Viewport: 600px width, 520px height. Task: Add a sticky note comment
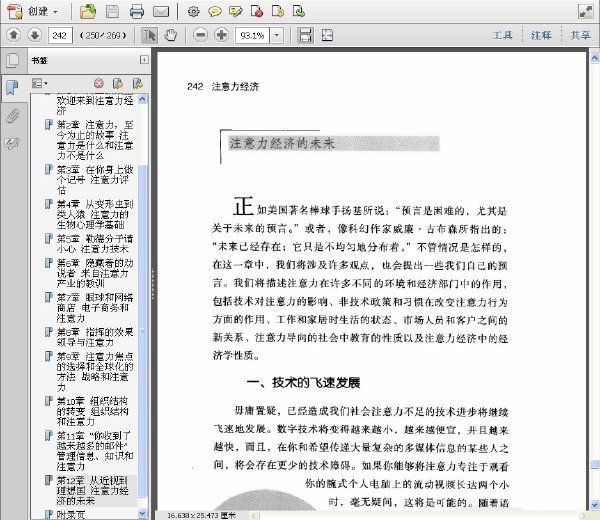click(x=215, y=11)
